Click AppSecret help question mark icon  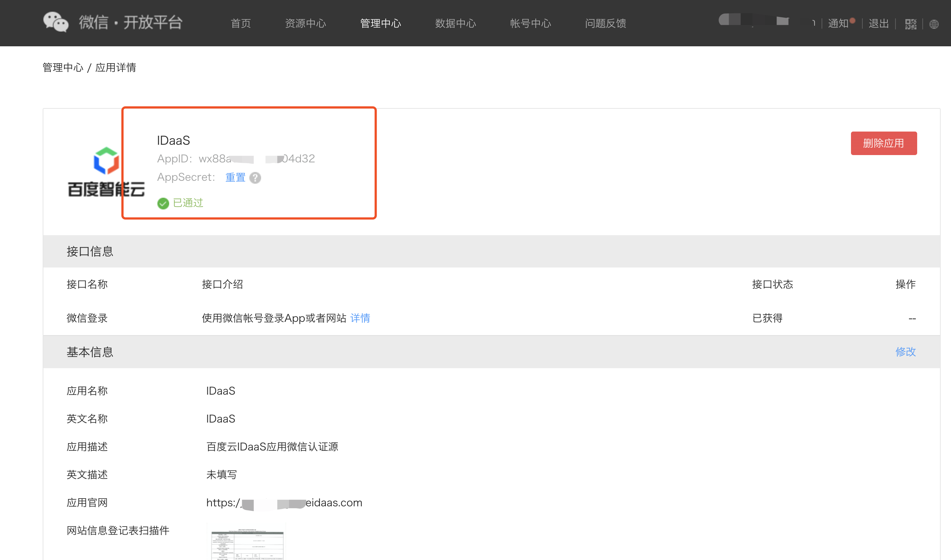255,178
